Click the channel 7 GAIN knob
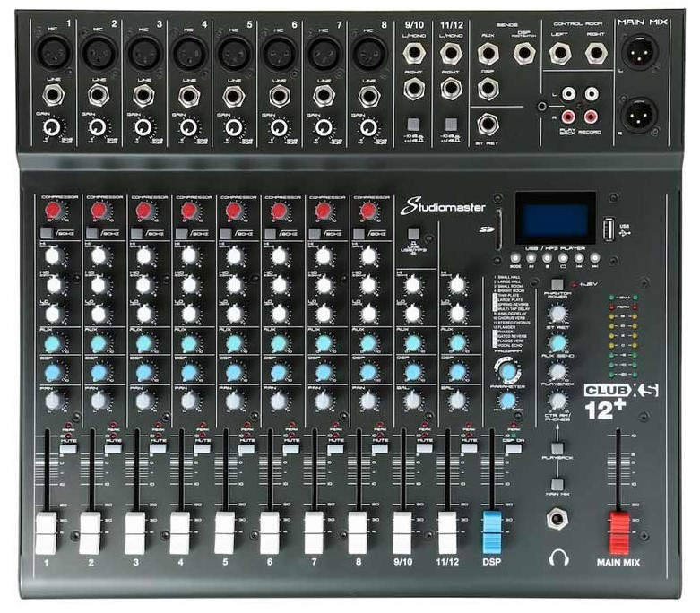Screen dimensions: 700x613 [324, 127]
